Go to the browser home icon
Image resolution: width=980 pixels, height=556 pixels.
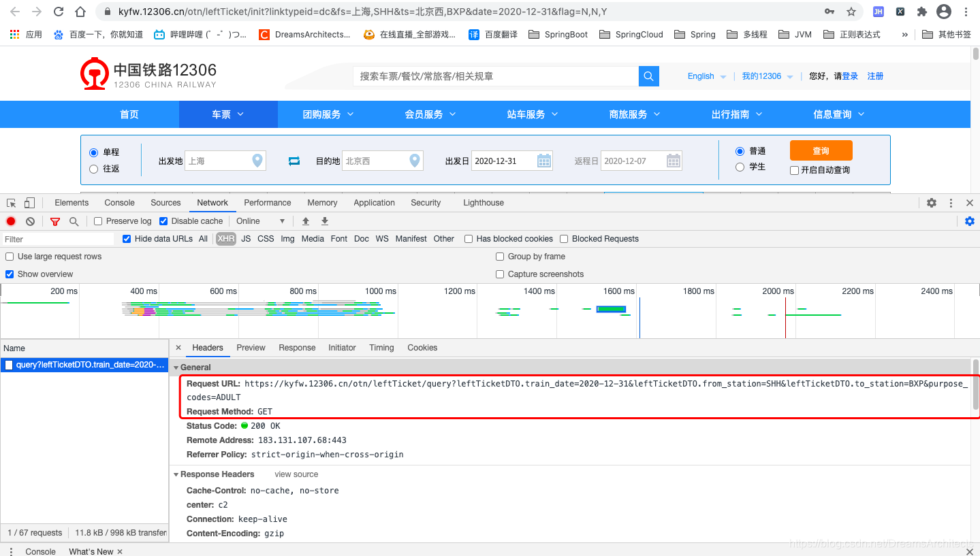tap(80, 12)
